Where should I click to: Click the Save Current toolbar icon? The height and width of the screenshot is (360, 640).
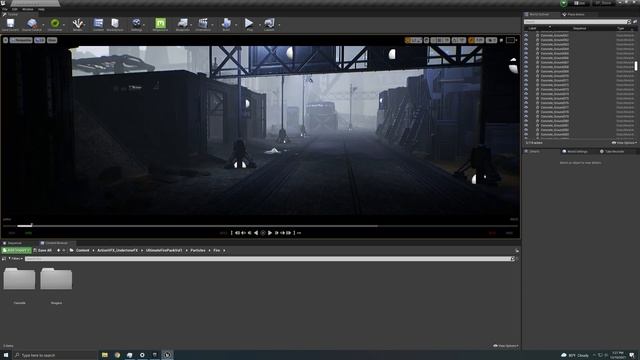[10, 24]
